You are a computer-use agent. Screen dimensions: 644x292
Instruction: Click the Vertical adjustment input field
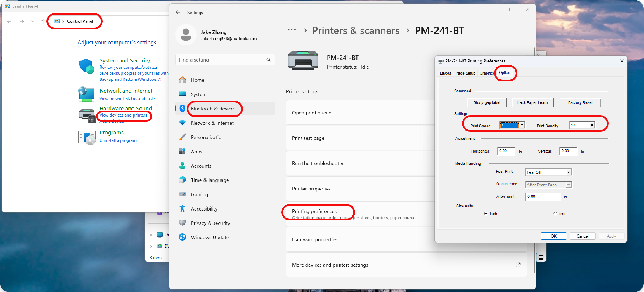(568, 151)
